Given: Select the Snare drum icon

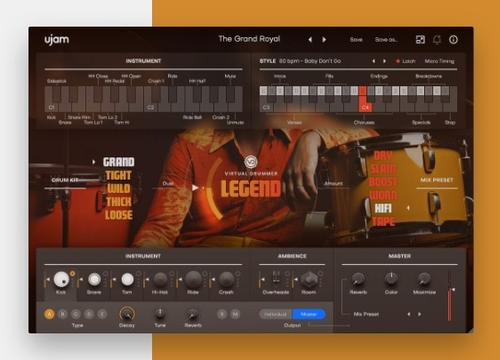Looking at the screenshot, I should pos(94,279).
